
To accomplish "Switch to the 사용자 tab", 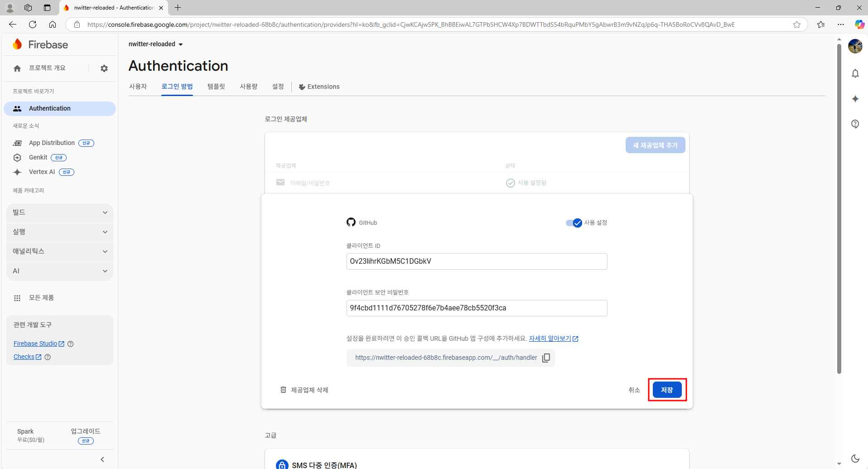I will coord(138,87).
